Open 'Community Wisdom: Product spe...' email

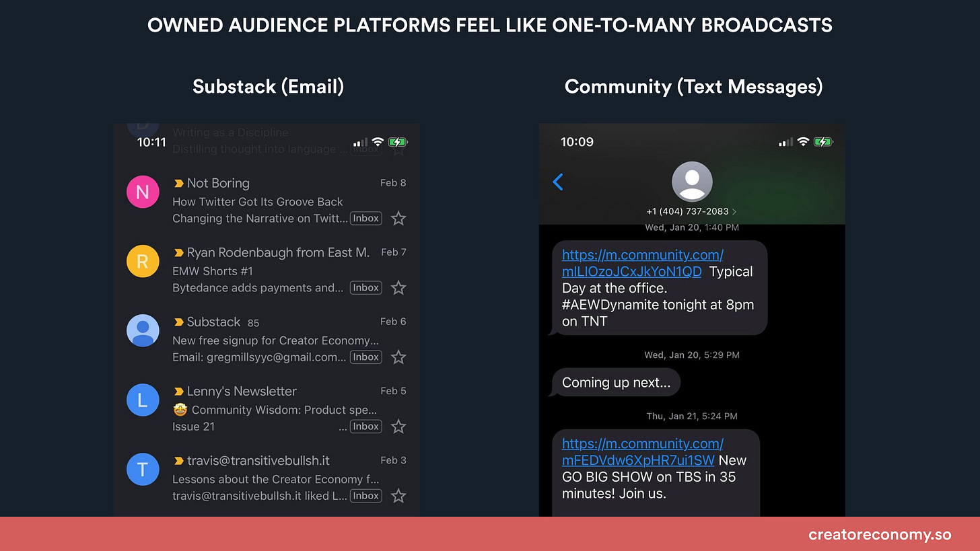[x=276, y=410]
